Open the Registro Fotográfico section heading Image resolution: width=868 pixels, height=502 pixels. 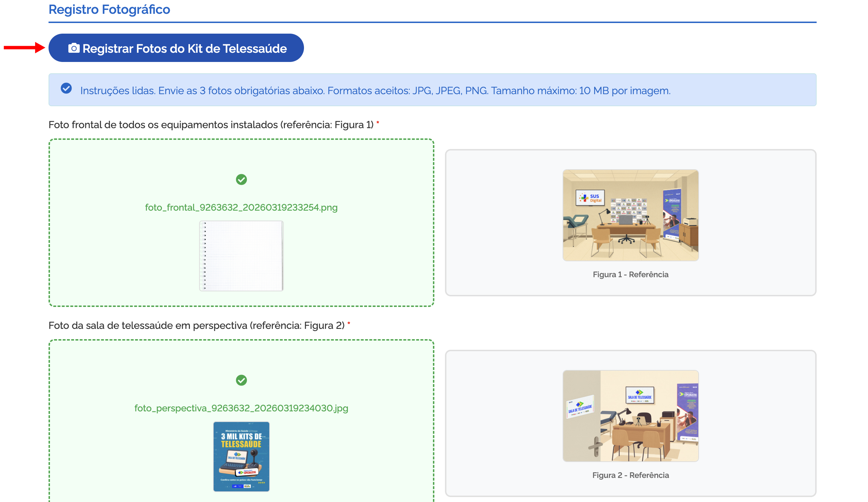(109, 9)
